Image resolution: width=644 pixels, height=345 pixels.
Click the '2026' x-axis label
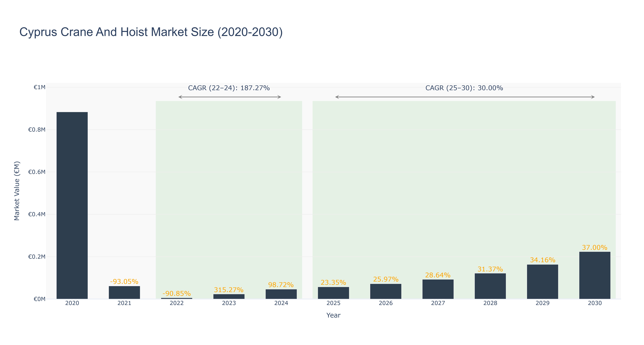tap(386, 303)
